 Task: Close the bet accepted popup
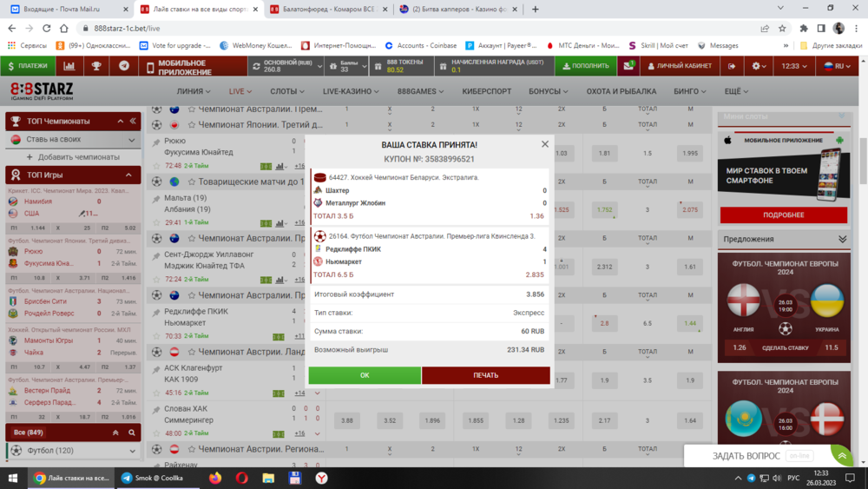(545, 144)
